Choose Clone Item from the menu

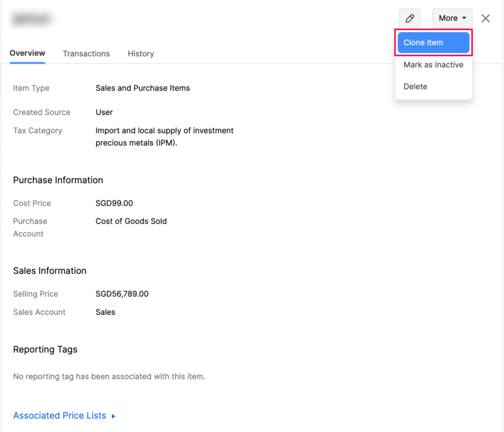433,42
